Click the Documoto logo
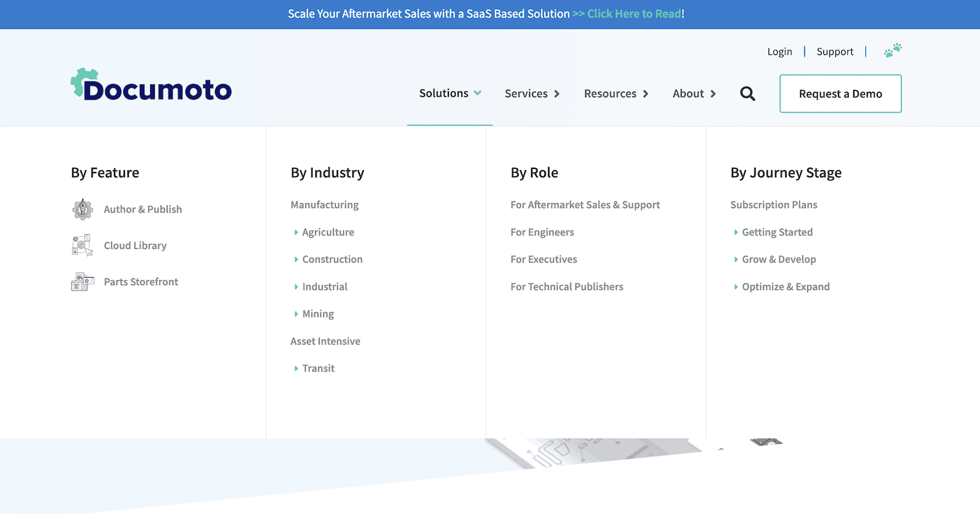 [x=151, y=85]
